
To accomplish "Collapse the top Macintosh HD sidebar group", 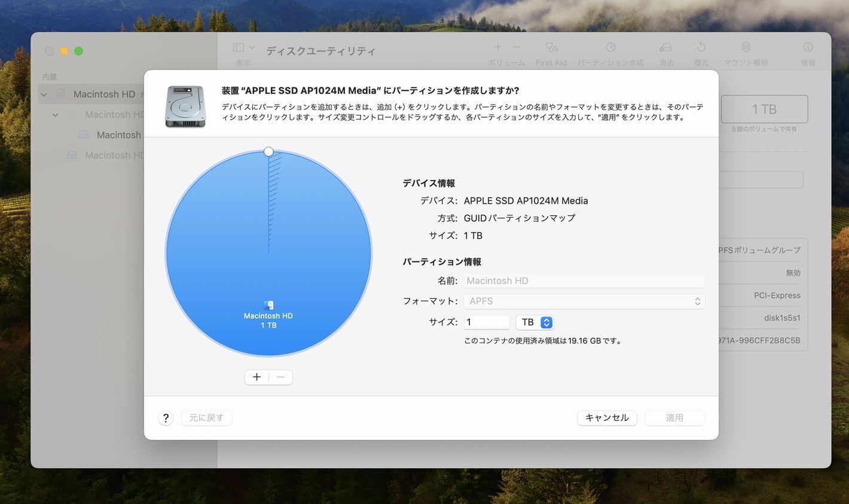I will [44, 94].
